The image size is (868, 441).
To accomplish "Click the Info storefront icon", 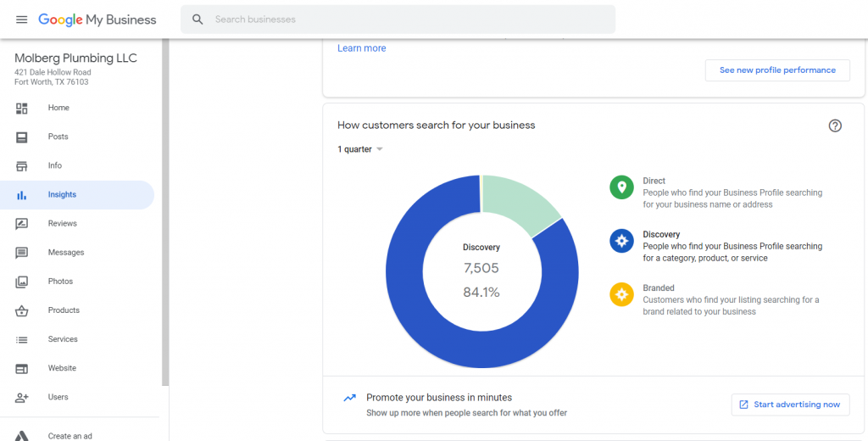I will pyautogui.click(x=21, y=165).
